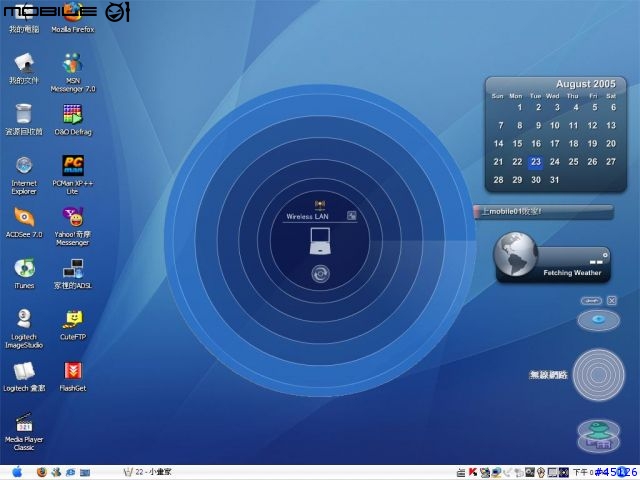Open the Apple start menu button
The height and width of the screenshot is (480, 640).
point(17,472)
